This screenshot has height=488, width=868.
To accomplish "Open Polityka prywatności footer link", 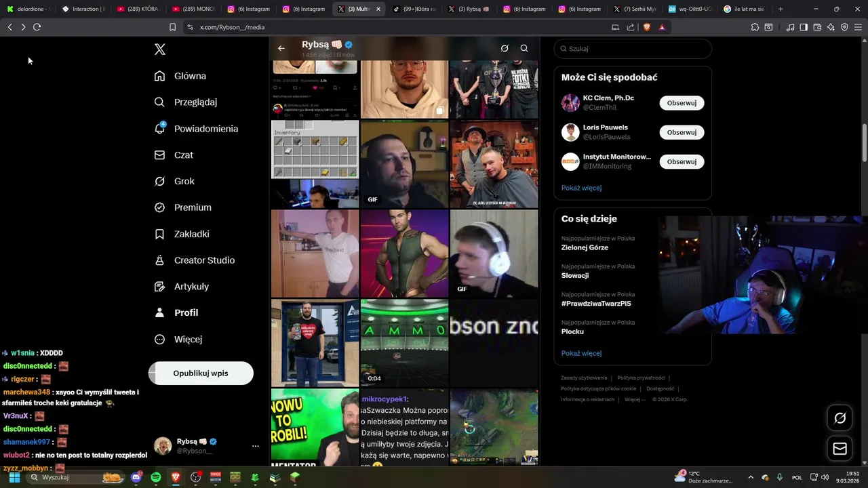I will click(x=641, y=378).
